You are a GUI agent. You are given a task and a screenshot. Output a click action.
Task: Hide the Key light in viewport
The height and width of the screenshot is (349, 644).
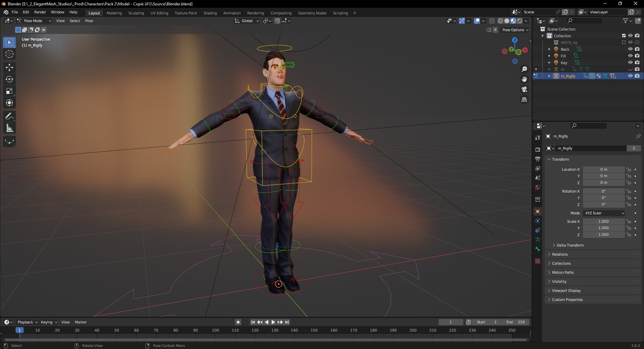(630, 62)
